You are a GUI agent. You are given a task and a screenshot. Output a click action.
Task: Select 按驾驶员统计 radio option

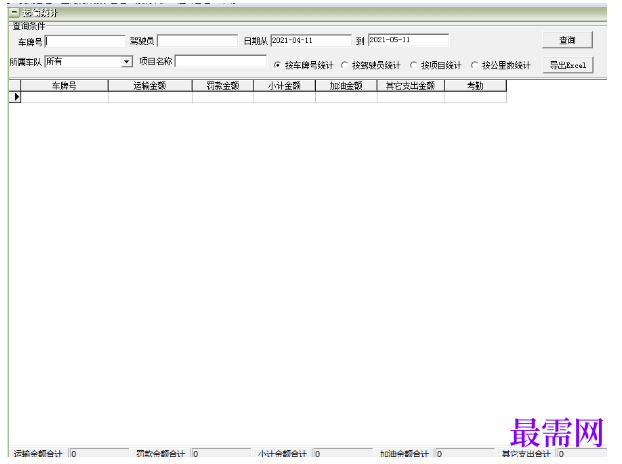[344, 65]
